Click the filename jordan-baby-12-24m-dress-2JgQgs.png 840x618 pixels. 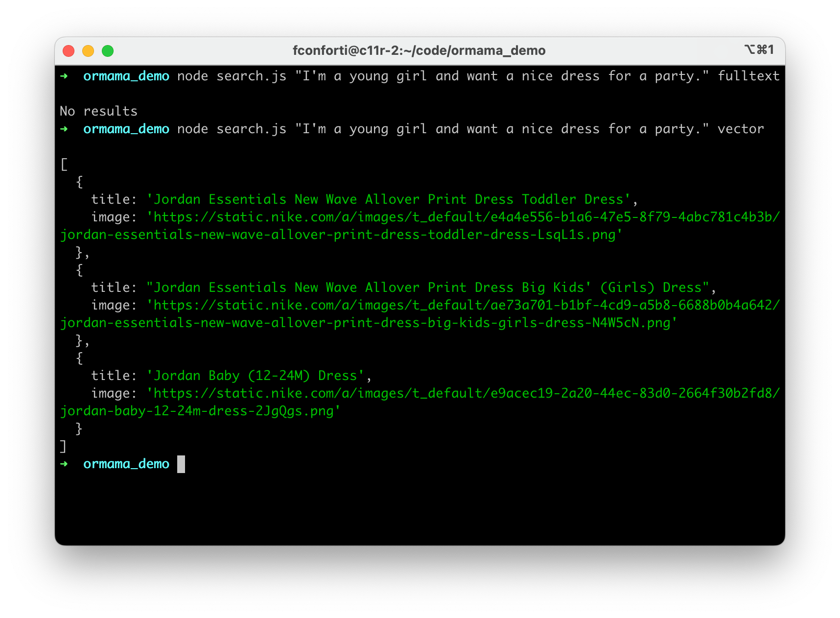tap(200, 411)
